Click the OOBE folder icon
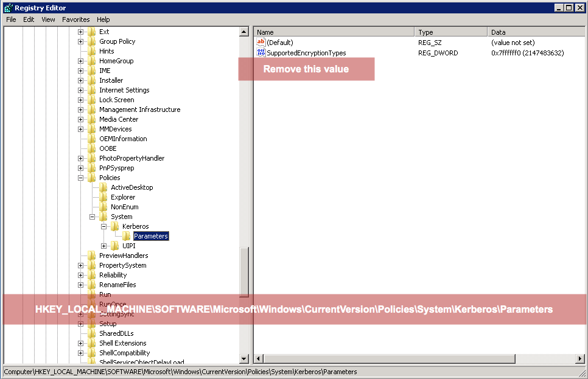Screen dimensions: 588x379 click(92, 149)
